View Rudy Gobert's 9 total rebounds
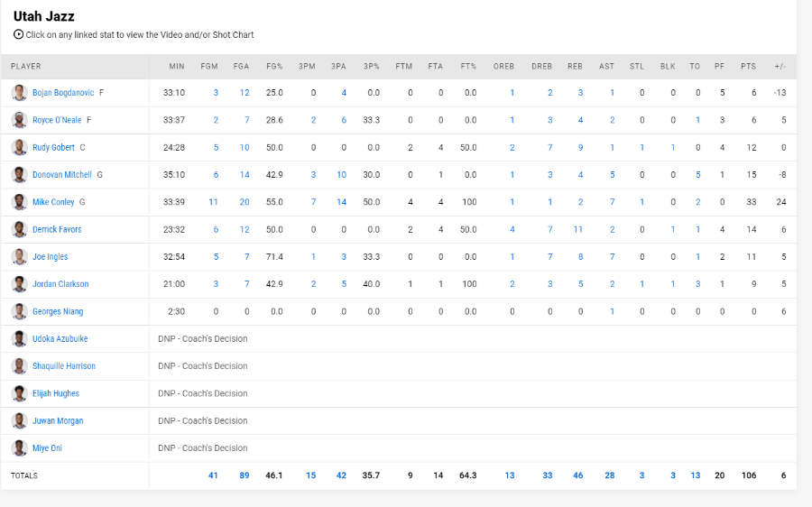Viewport: 812px width, 507px height. click(580, 148)
